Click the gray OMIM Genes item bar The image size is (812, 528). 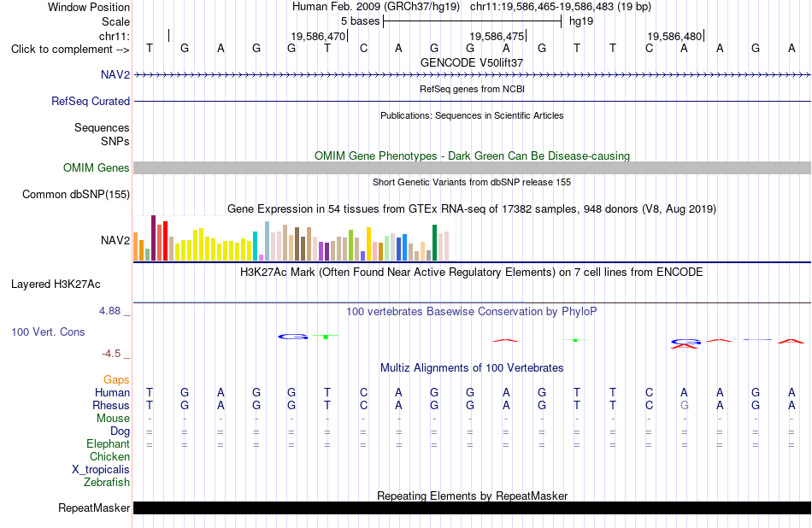click(472, 167)
